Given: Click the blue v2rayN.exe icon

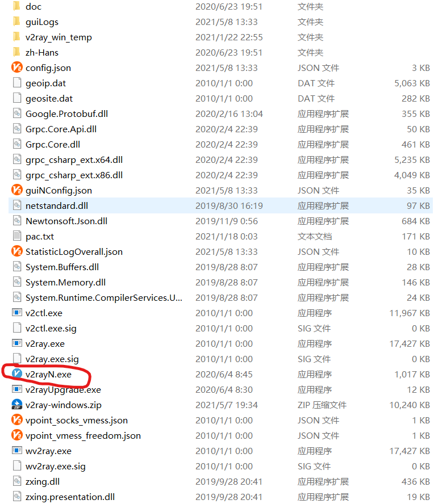Looking at the screenshot, I should click(16, 374).
